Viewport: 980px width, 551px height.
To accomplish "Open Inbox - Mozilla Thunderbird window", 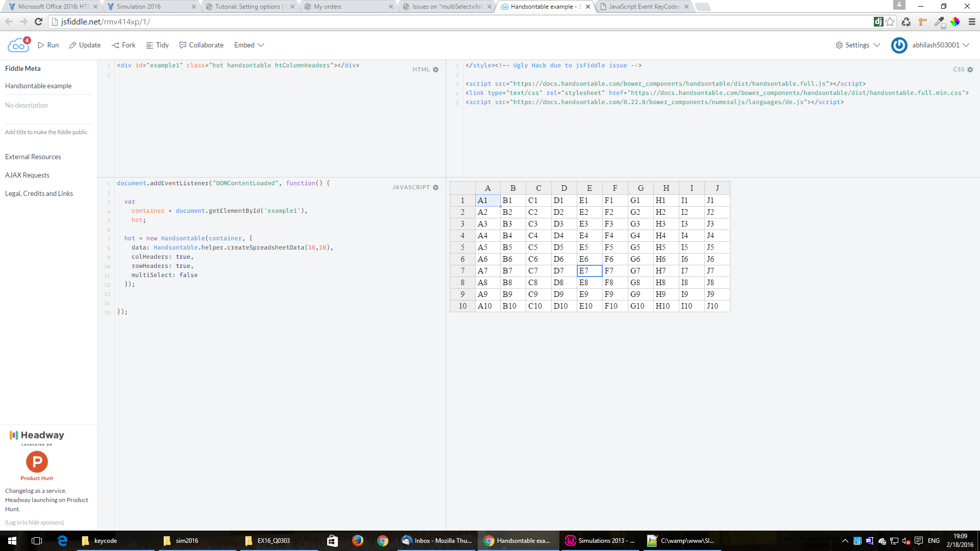I will [436, 541].
